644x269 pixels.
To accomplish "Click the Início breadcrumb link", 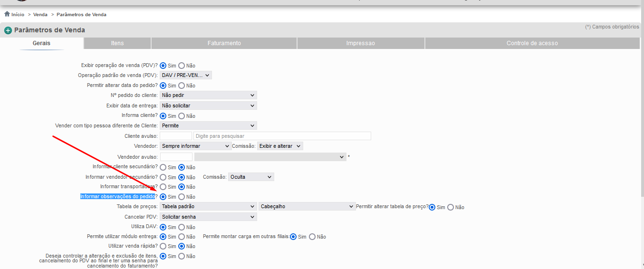I will point(18,15).
